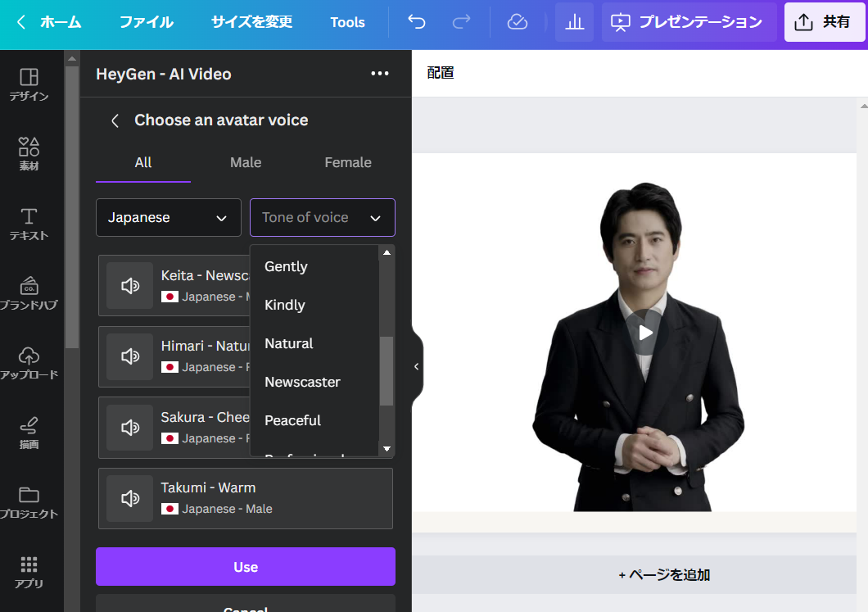The image size is (868, 612).
Task: Open the 素材 elements panel
Action: 29,154
